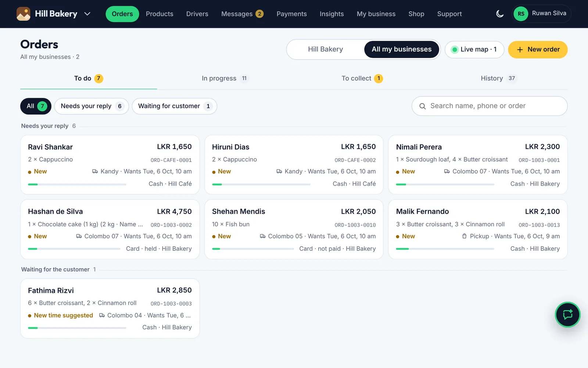Expand the Hill Bakery business switcher chevron
Viewport: 588px width, 368px height.
pos(87,14)
